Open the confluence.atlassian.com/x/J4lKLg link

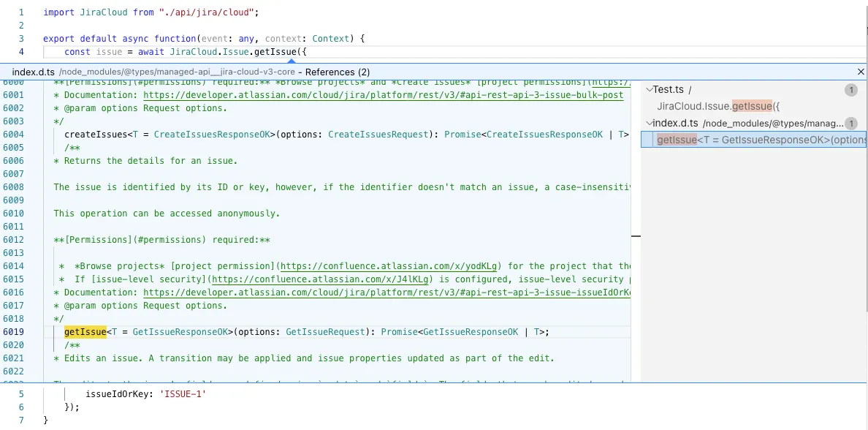[x=321, y=279]
